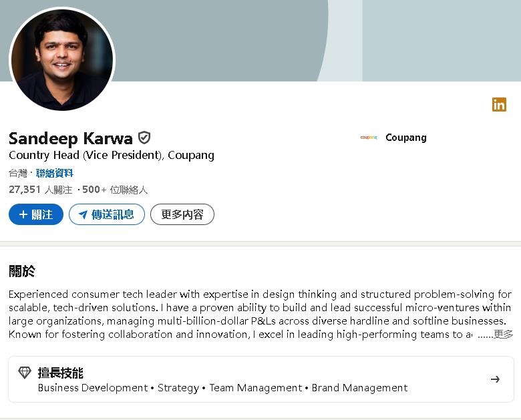521x420 pixels.
Task: View the 27,351 人關注 followers count
Action: (x=40, y=190)
